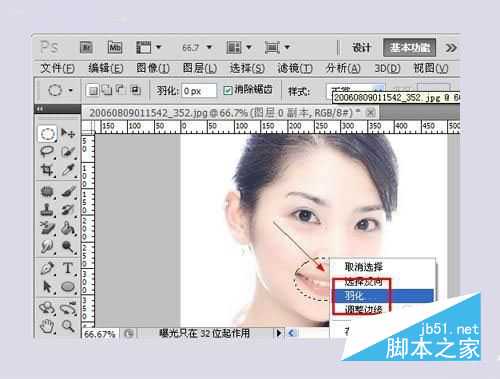Select the 3D Camera Orbit tool
500x379 pixels.
[x=68, y=308]
